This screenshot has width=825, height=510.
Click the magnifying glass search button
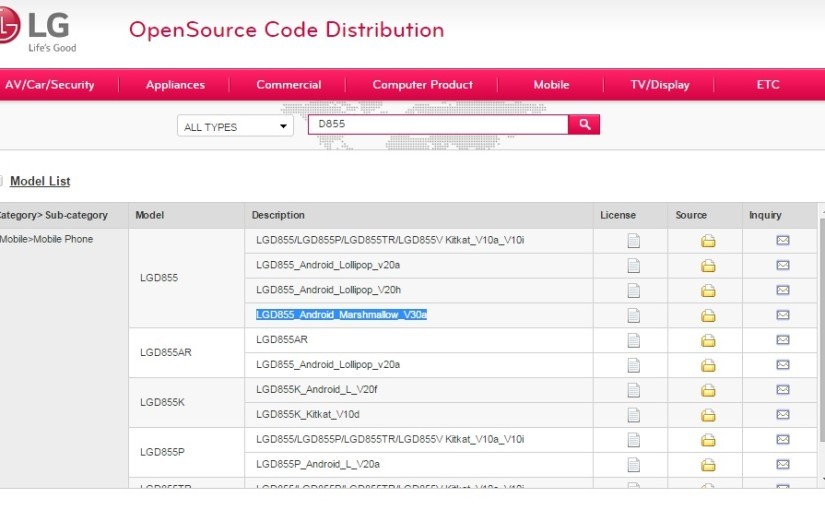584,125
